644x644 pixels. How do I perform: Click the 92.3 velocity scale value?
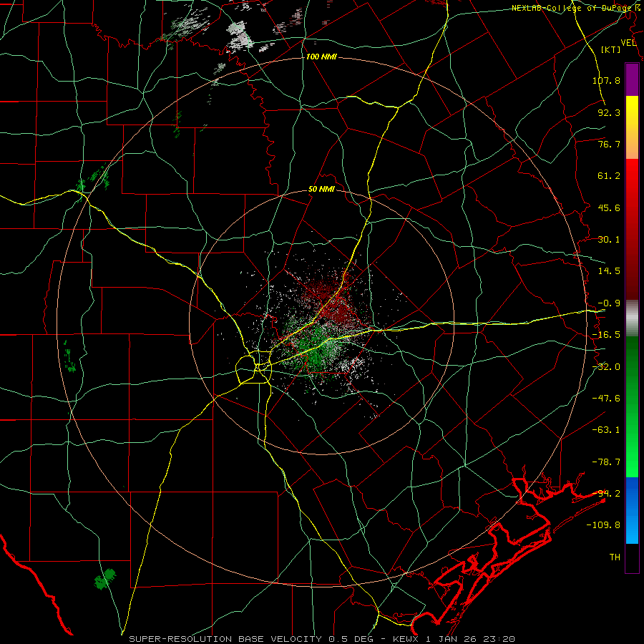(x=609, y=112)
